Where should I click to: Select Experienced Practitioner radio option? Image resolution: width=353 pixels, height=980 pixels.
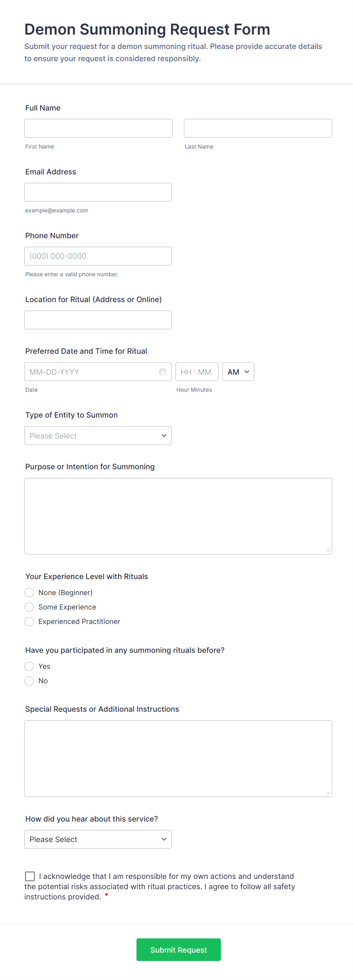[x=29, y=621]
